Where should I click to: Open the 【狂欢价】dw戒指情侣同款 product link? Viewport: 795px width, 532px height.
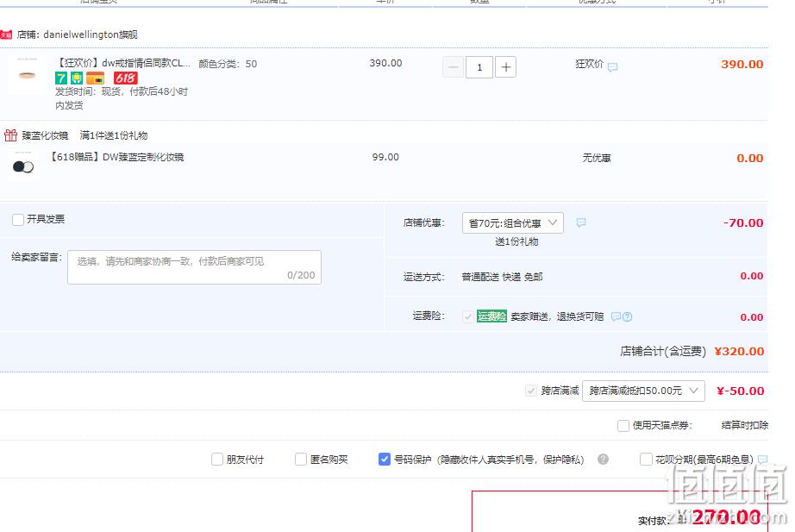(x=122, y=64)
